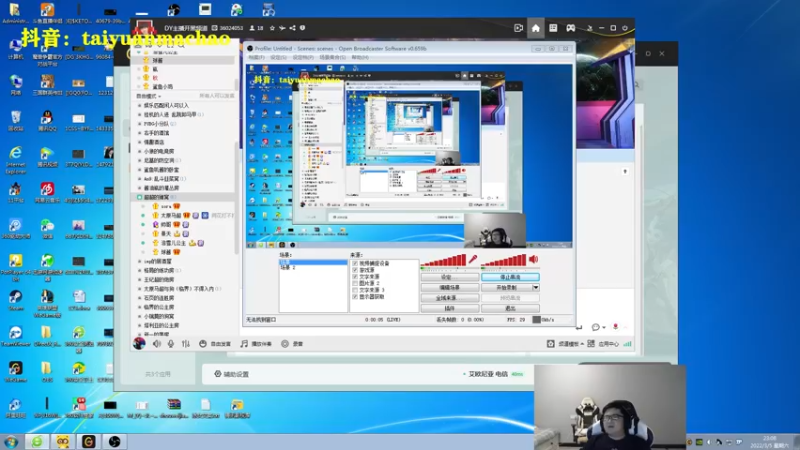Click the OBS desktop speaker mute icon
Screen dimensions: 800x450
click(x=534, y=259)
